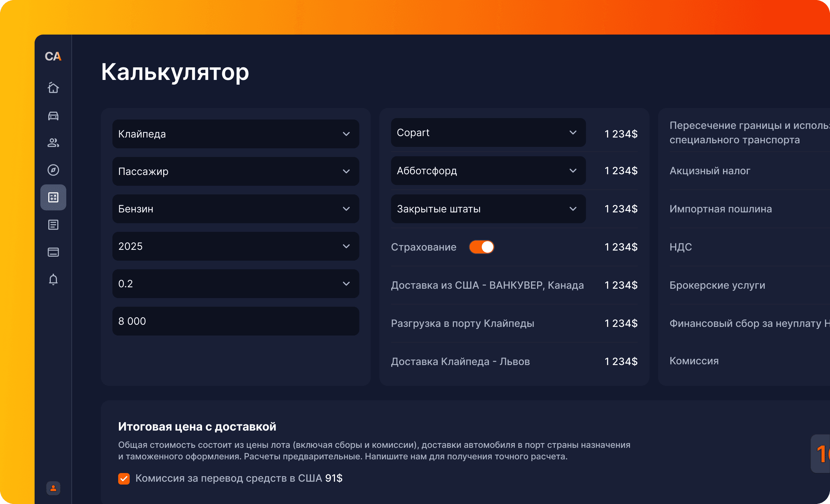The width and height of the screenshot is (830, 504).
Task: Open the clients section via the users icon
Action: (x=53, y=143)
